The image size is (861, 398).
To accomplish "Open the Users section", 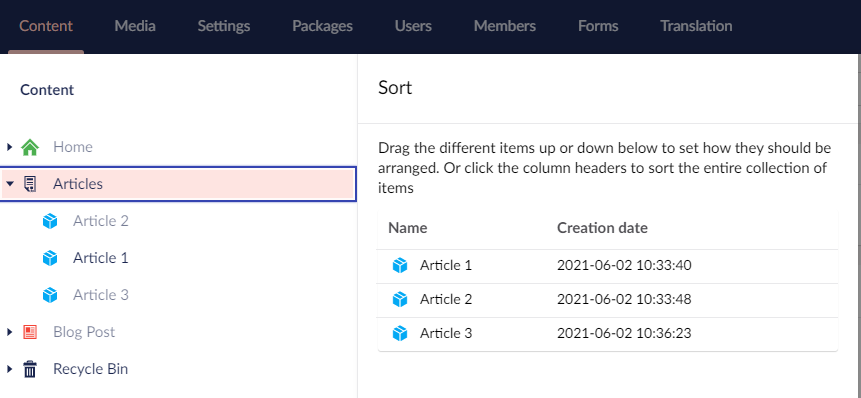I will [413, 26].
